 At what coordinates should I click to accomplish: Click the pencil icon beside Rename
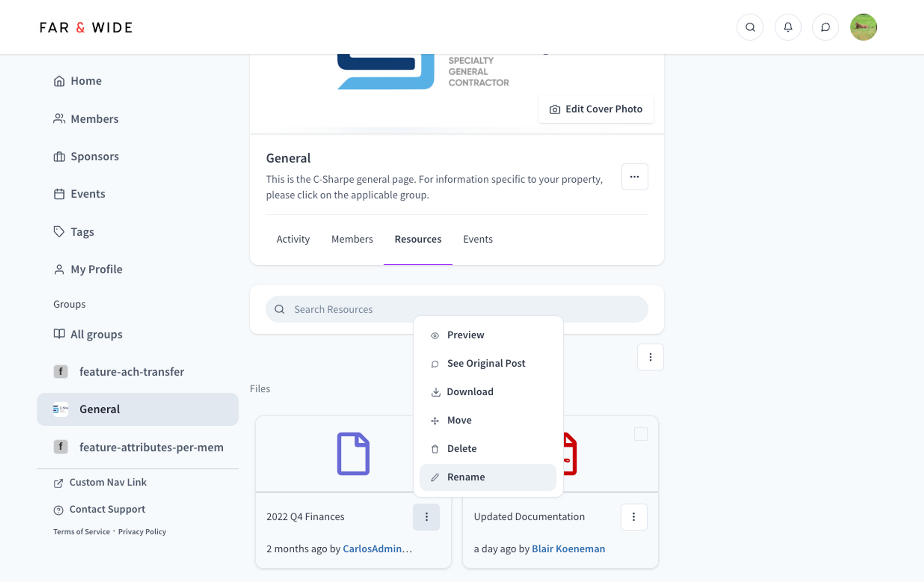coord(435,478)
